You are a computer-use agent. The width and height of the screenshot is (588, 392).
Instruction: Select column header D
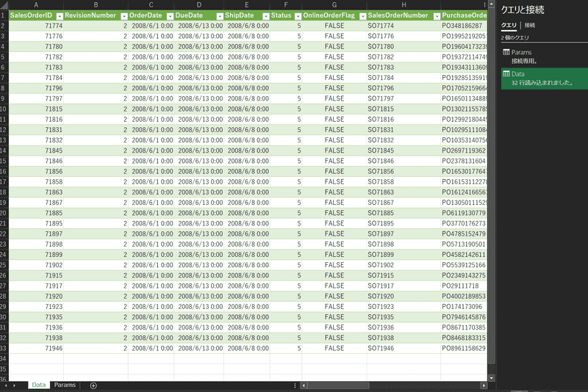(x=198, y=4)
